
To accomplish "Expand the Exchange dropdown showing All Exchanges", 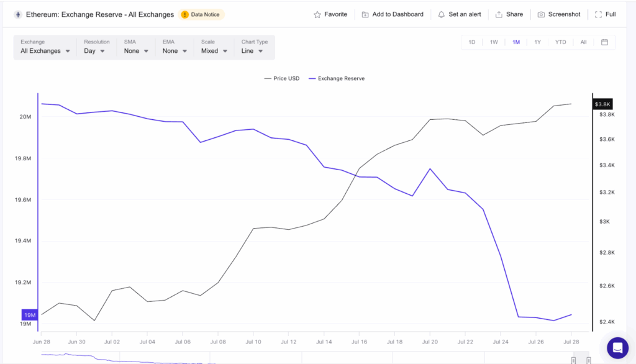I will [45, 47].
